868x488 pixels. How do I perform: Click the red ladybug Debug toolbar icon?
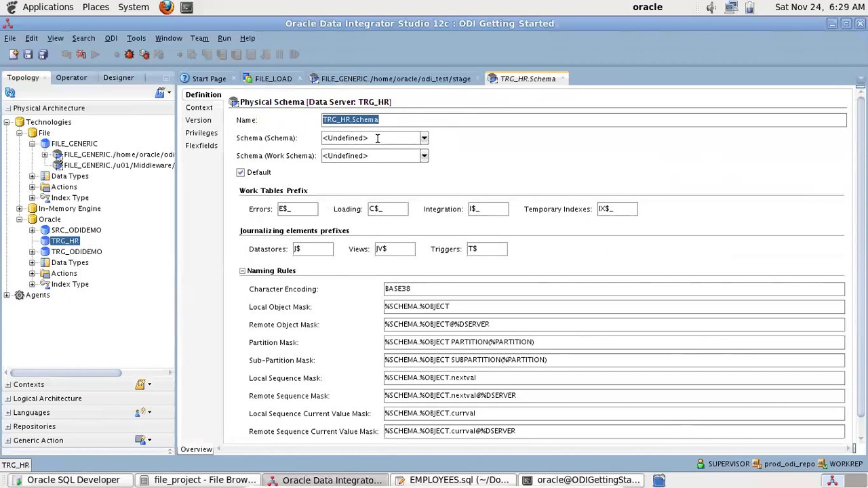pos(129,54)
